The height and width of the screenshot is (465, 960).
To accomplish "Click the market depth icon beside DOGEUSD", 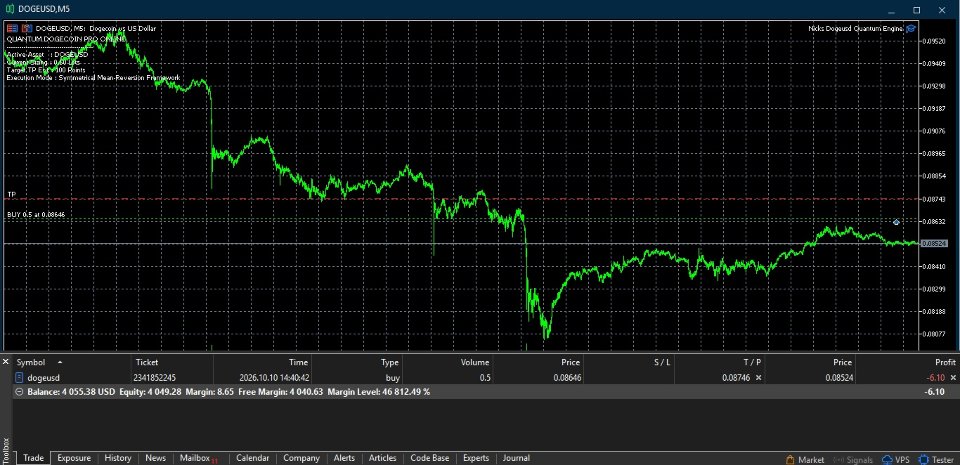I will coord(26,28).
